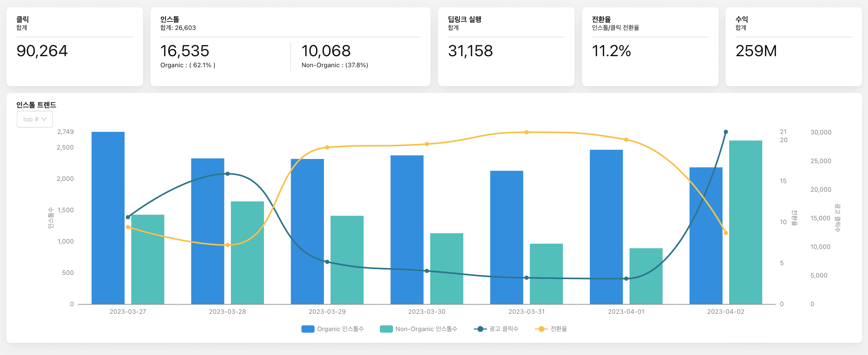Click the 수익 card showing 259M

[x=756, y=51]
